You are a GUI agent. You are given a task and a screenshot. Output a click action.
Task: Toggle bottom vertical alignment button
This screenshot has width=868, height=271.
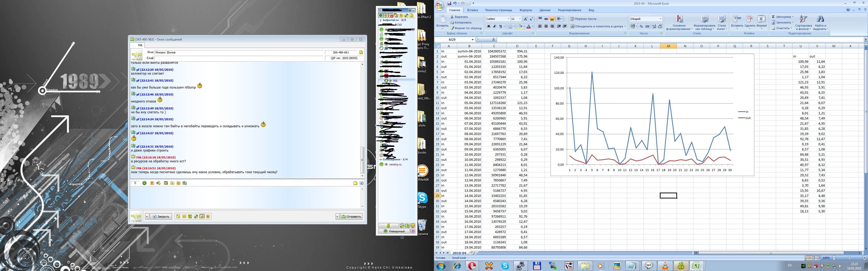(552, 19)
